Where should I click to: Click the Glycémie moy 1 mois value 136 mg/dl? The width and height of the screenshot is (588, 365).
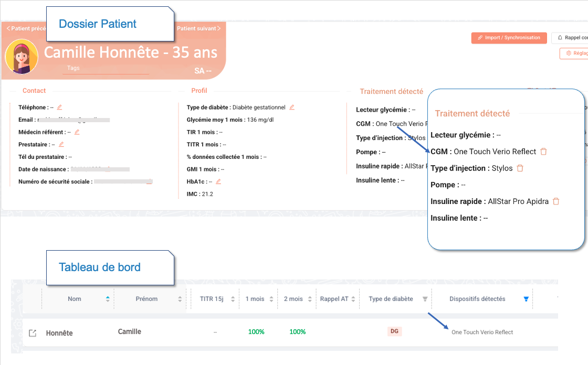tap(260, 120)
